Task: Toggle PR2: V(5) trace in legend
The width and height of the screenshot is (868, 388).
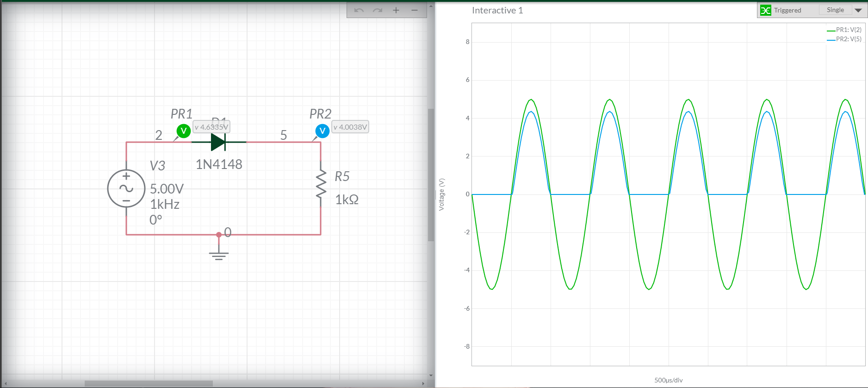Action: coord(844,39)
